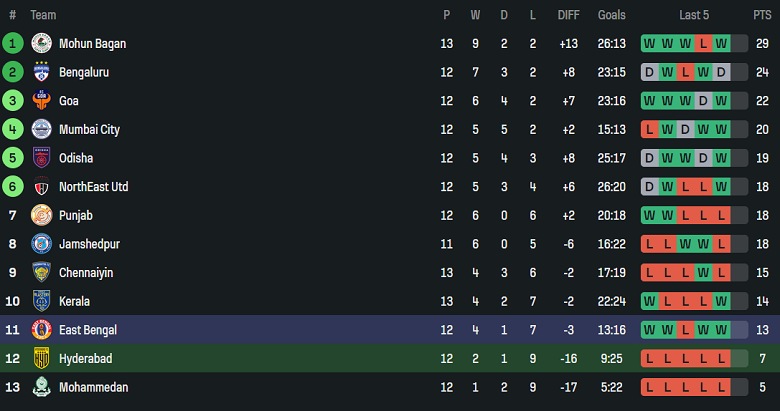Open the Hyderabad team link
The image size is (780, 411).
click(x=85, y=358)
